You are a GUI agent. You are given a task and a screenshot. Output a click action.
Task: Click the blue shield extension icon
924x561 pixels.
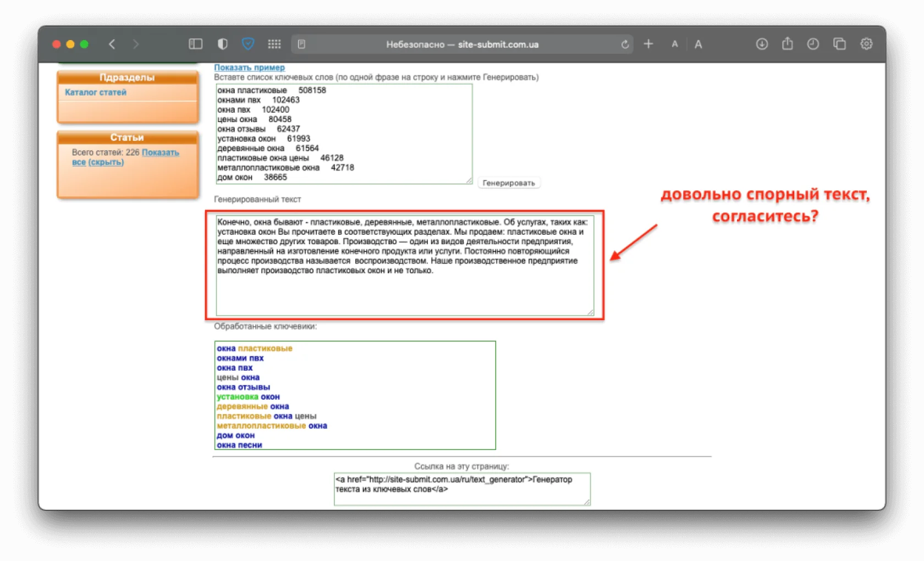pyautogui.click(x=248, y=44)
